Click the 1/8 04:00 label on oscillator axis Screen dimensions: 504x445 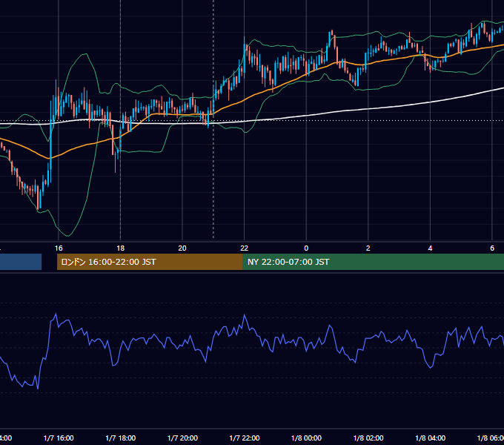[431, 438]
